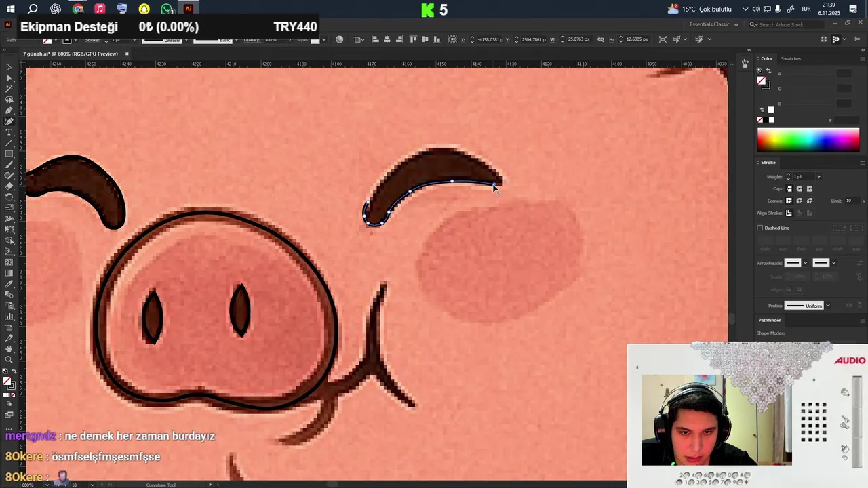Increment the stroke Weight stepper
The height and width of the screenshot is (488, 868).
point(788,175)
